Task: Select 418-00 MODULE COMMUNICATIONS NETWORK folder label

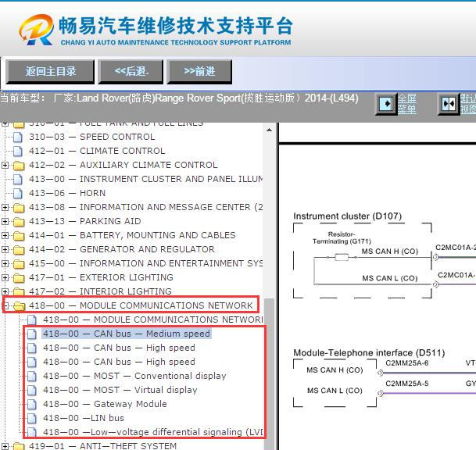Action: 141,305
